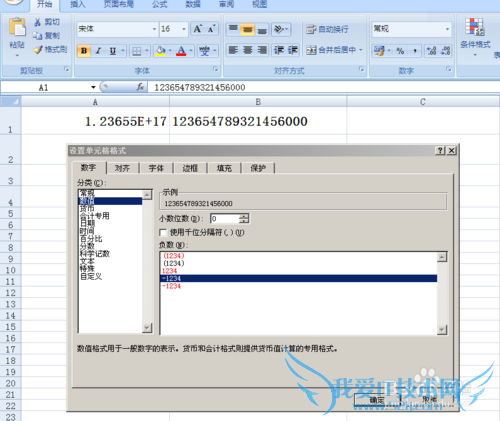Click the Paste icon
The width and height of the screenshot is (500, 421).
(x=17, y=27)
